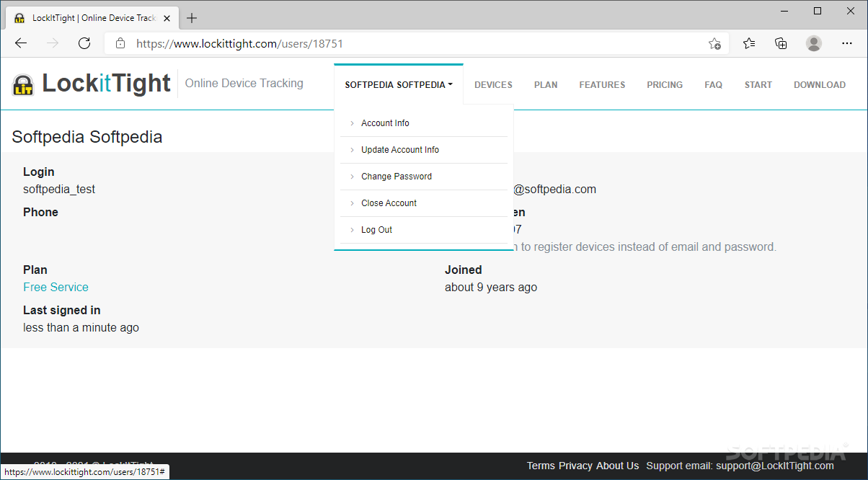The height and width of the screenshot is (480, 868).
Task: Open the FAQ page
Action: pos(713,85)
